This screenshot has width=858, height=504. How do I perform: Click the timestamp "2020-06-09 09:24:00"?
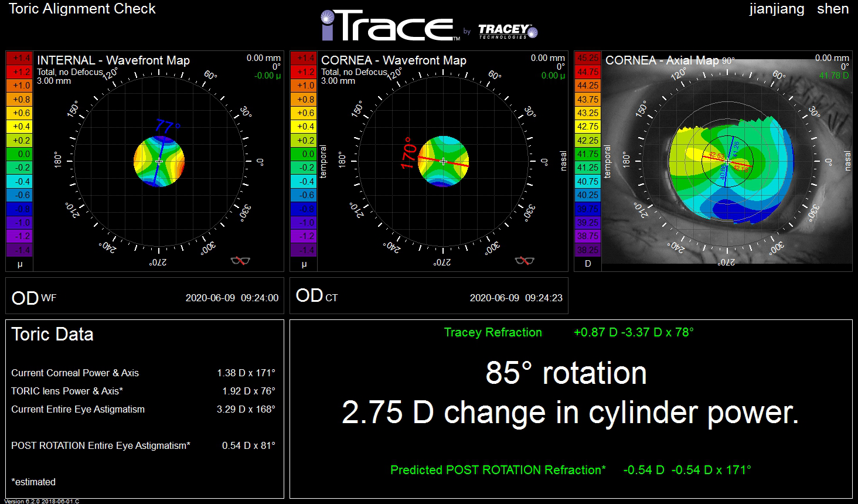232,298
